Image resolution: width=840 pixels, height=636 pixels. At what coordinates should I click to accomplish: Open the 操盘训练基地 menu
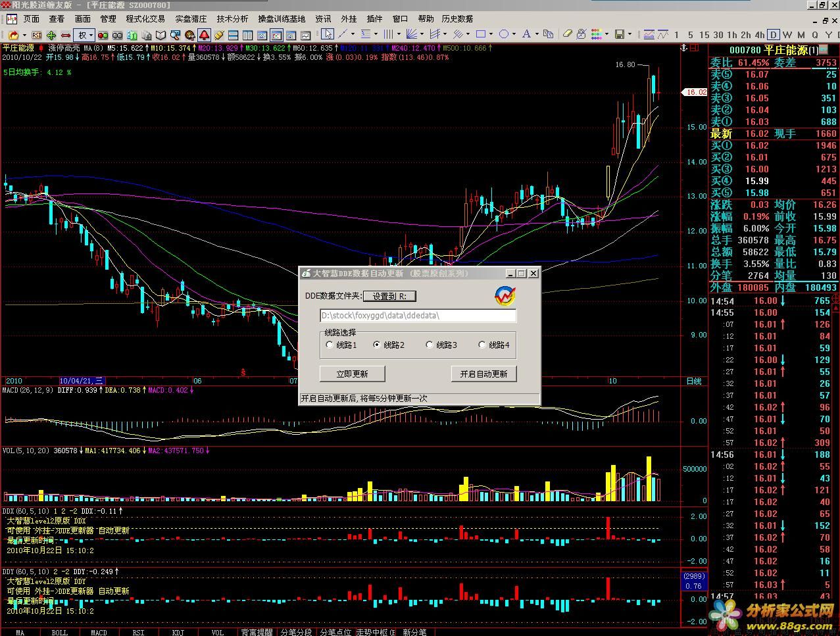pos(282,19)
